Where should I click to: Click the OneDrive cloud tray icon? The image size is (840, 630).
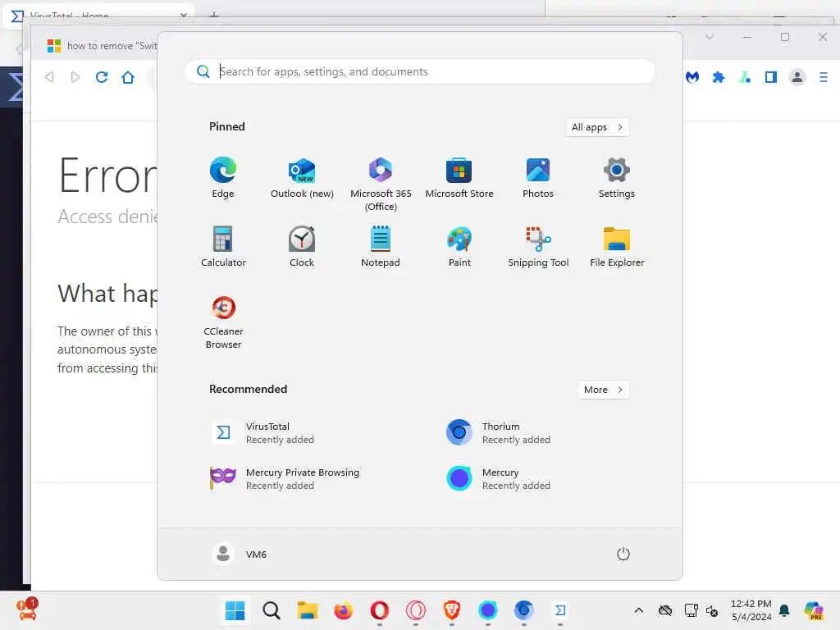[x=664, y=610]
